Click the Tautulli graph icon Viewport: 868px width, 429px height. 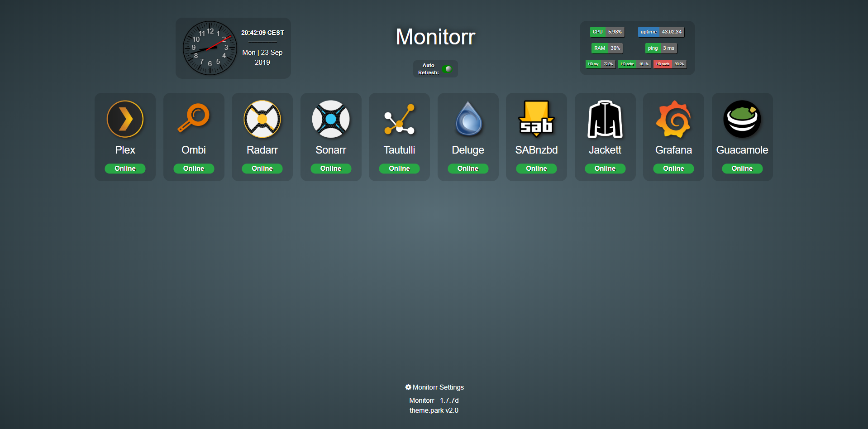coord(399,120)
